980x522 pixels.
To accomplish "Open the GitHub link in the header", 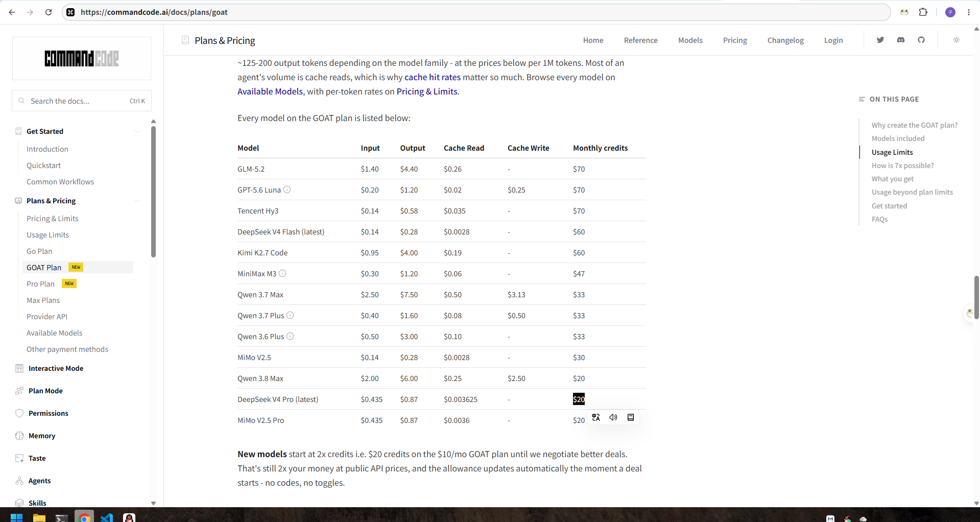I will [921, 40].
